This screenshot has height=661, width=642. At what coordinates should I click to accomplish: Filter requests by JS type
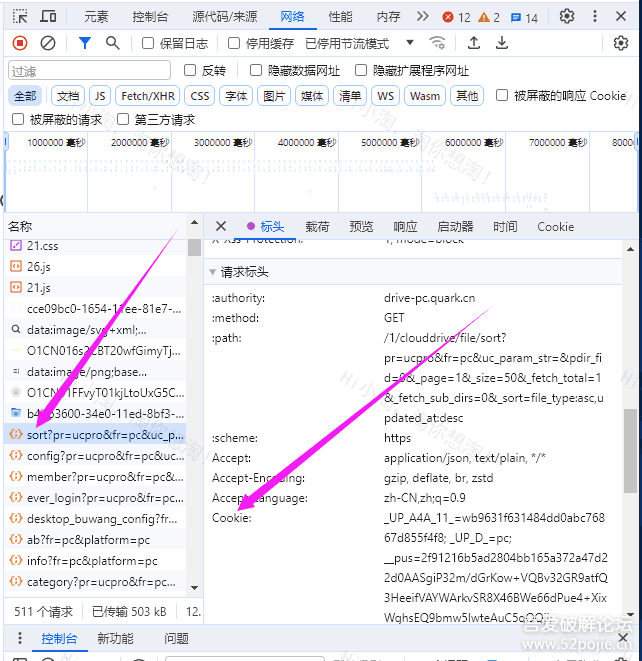(x=100, y=96)
